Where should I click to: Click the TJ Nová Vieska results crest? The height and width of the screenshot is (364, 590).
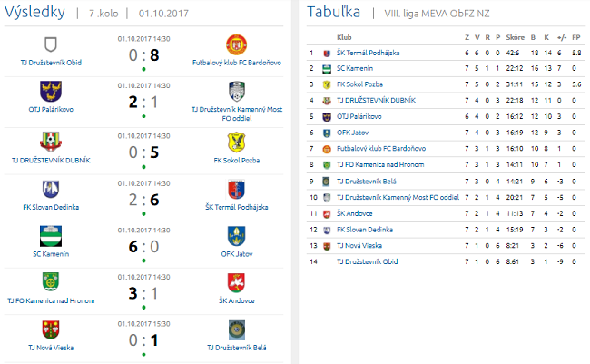coord(50,330)
